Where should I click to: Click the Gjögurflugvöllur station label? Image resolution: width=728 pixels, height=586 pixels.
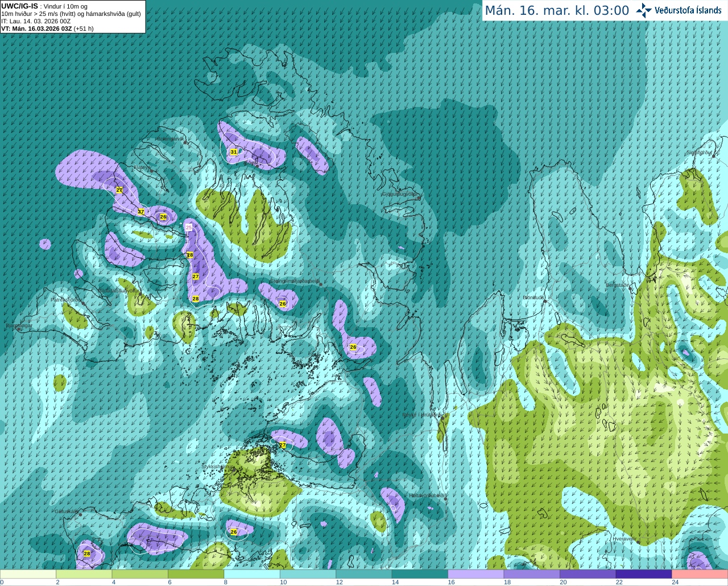400,193
